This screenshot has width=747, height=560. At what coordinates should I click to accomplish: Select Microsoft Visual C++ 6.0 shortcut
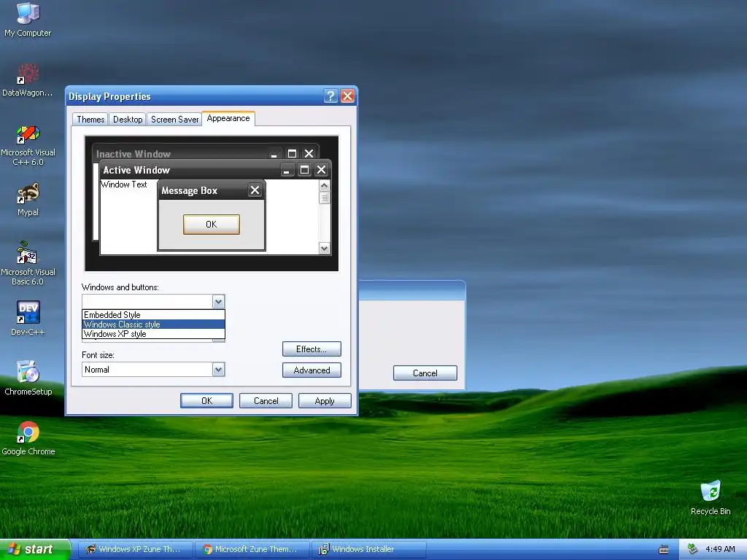click(28, 145)
